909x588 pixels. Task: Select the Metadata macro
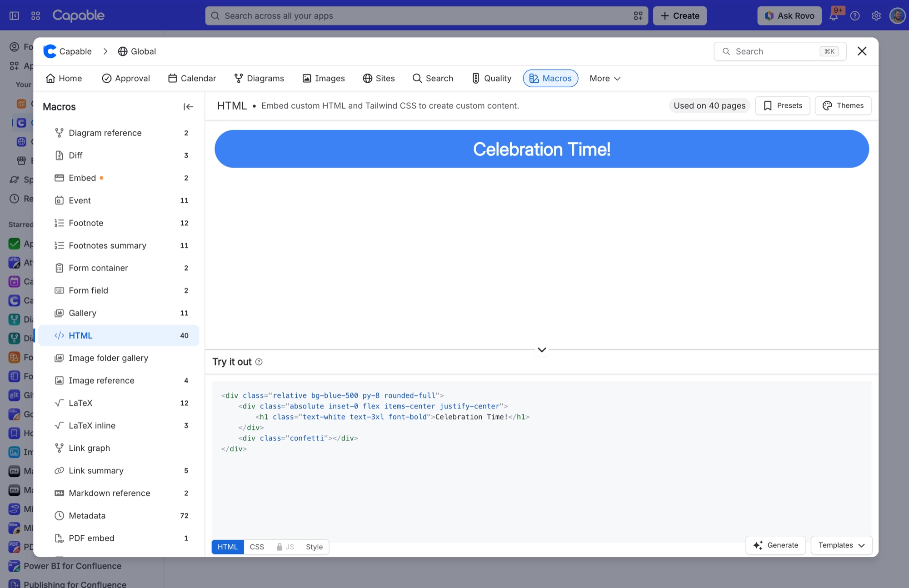(119, 515)
